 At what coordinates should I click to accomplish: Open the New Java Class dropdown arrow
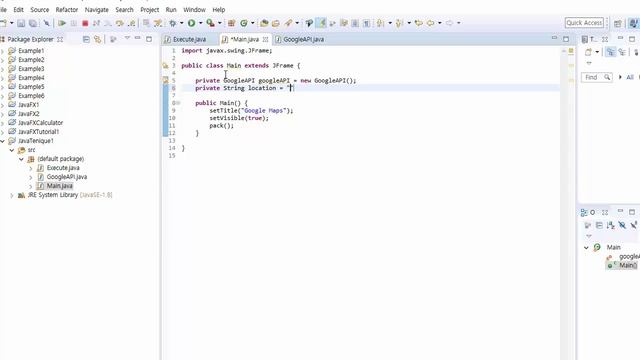(252, 23)
